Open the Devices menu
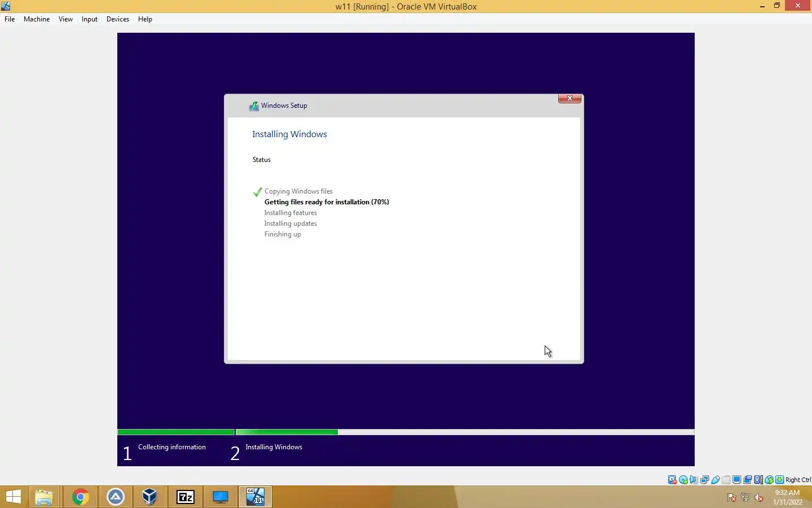Viewport: 812px width, 508px height. pos(117,19)
